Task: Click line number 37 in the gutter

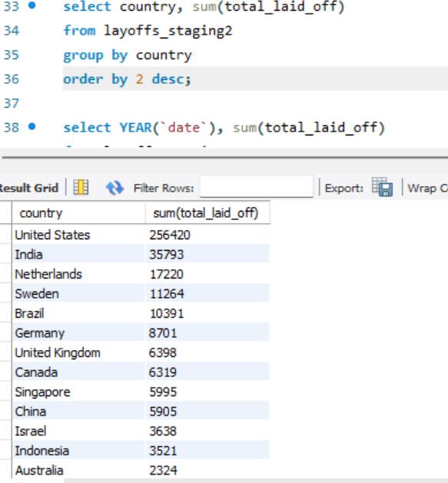Action: tap(12, 103)
